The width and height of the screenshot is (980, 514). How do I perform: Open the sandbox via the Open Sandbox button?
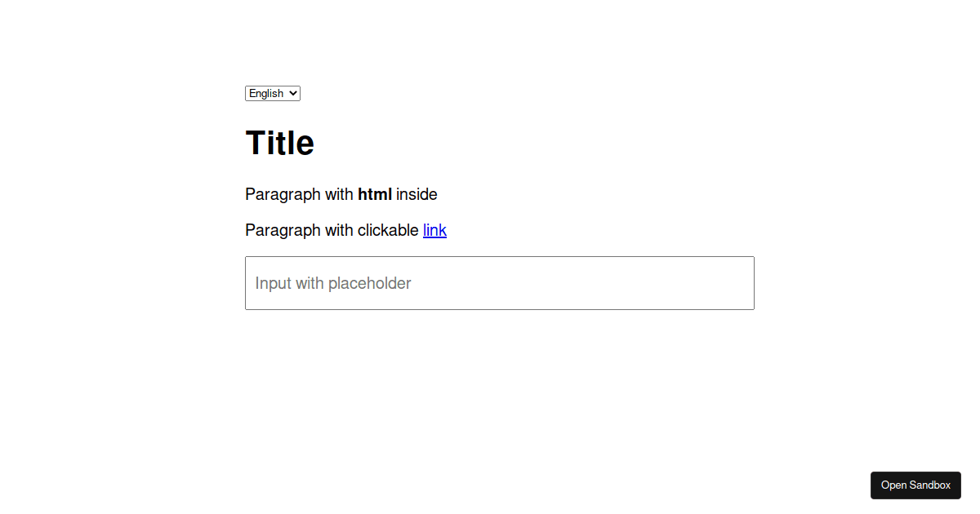[915, 485]
